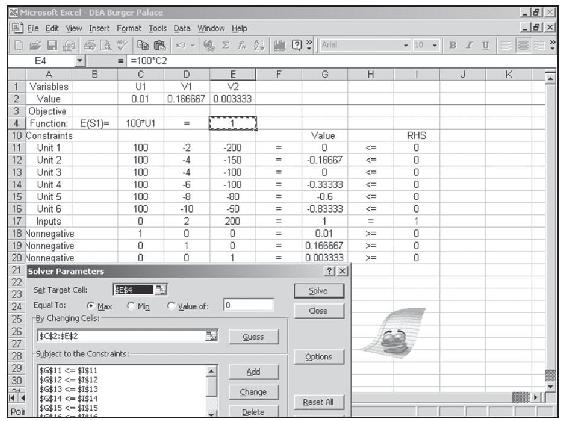The image size is (566, 421).
Task: Open the font size dropdown arrow
Action: coord(435,45)
